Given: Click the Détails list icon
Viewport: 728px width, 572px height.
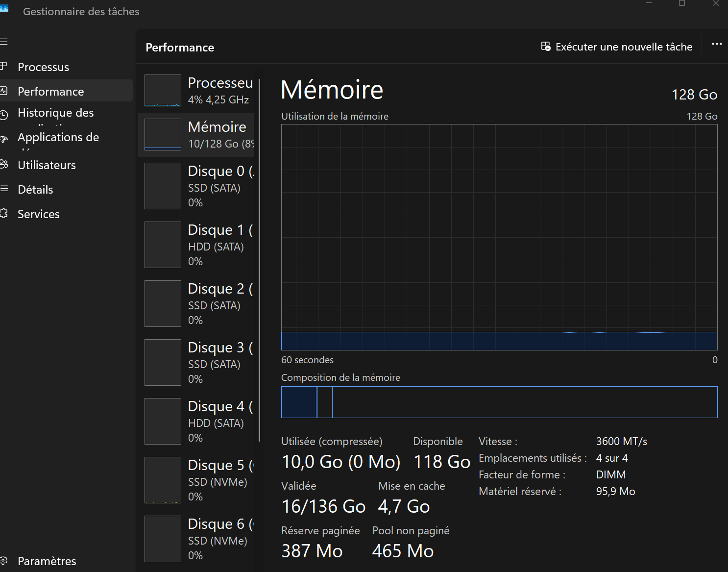Looking at the screenshot, I should (x=4, y=189).
